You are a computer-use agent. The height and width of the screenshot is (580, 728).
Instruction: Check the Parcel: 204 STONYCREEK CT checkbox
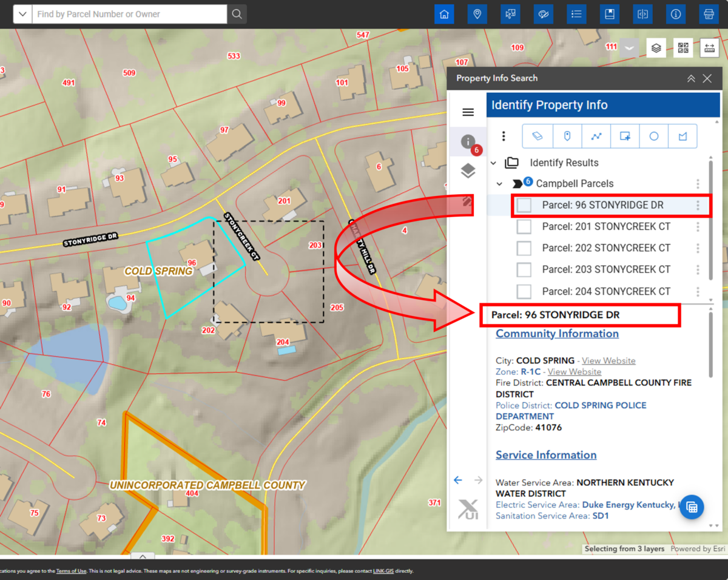(x=524, y=291)
